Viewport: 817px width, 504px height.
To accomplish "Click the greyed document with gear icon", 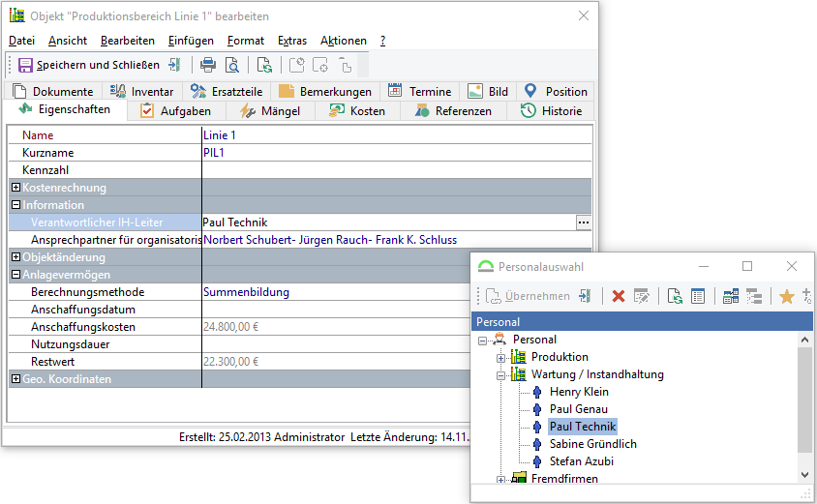I will click(319, 65).
